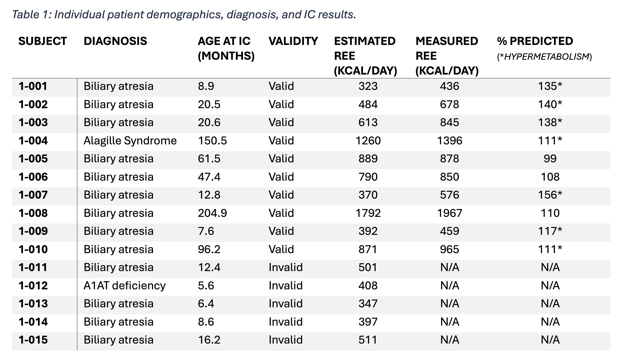Screen dimensions: 623x364
Task: Select the % PREDICTED column header
Action: (535, 41)
